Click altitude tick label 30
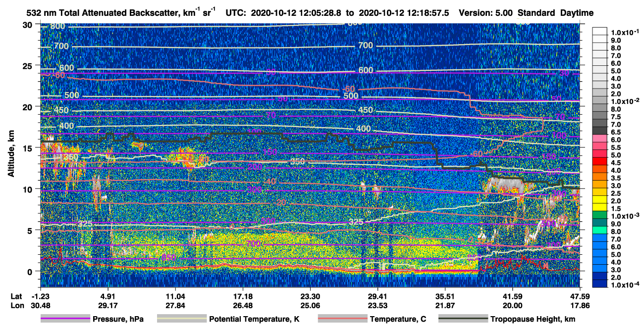The height and width of the screenshot is (330, 644). point(28,25)
